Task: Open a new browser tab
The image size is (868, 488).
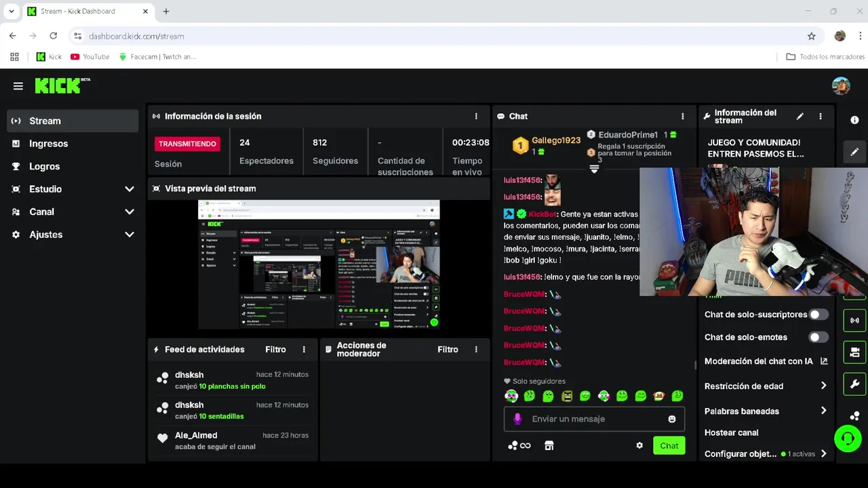Action: point(166,12)
